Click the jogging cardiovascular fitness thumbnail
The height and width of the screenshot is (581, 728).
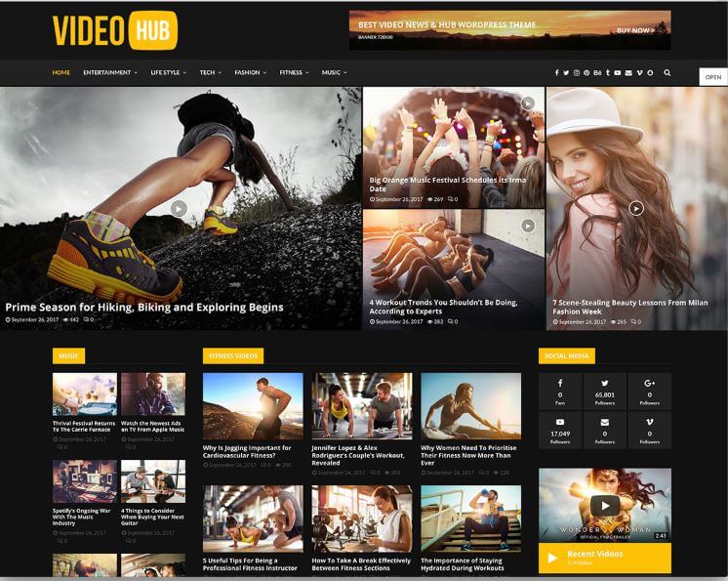[x=253, y=406]
